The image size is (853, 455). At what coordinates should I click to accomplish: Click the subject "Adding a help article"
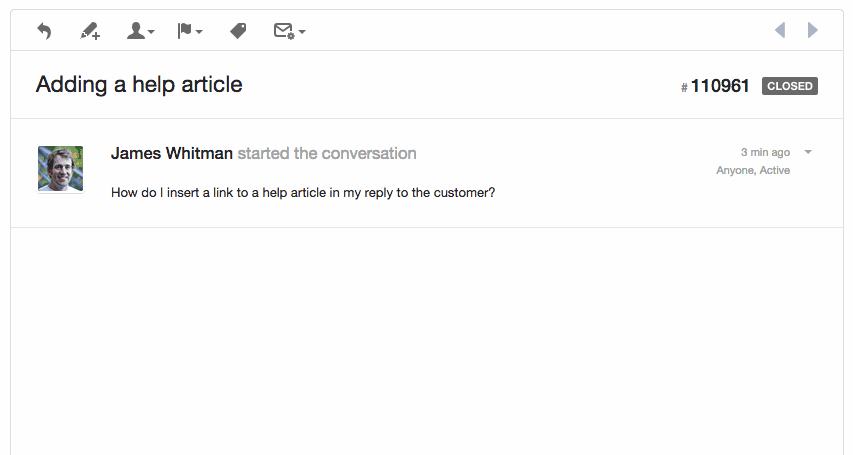pyautogui.click(x=139, y=84)
